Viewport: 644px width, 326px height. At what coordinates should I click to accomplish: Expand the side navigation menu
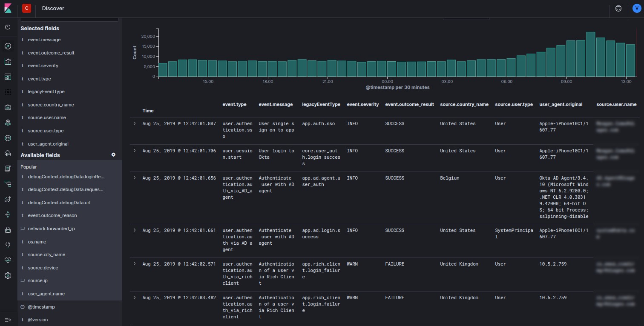pyautogui.click(x=8, y=320)
